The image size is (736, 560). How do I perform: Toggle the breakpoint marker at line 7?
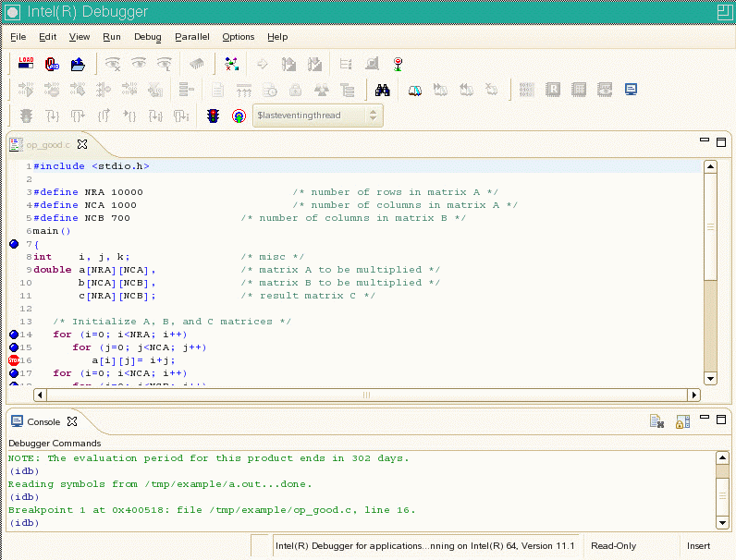coord(14,244)
